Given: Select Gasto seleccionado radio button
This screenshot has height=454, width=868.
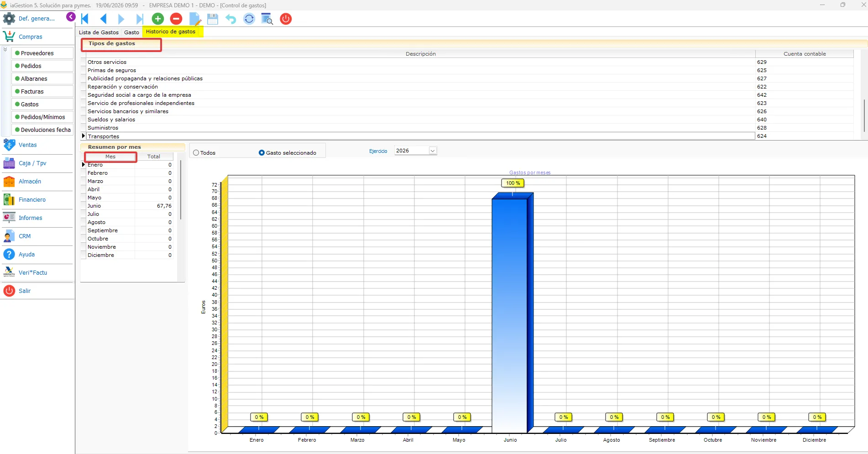Looking at the screenshot, I should click(261, 153).
